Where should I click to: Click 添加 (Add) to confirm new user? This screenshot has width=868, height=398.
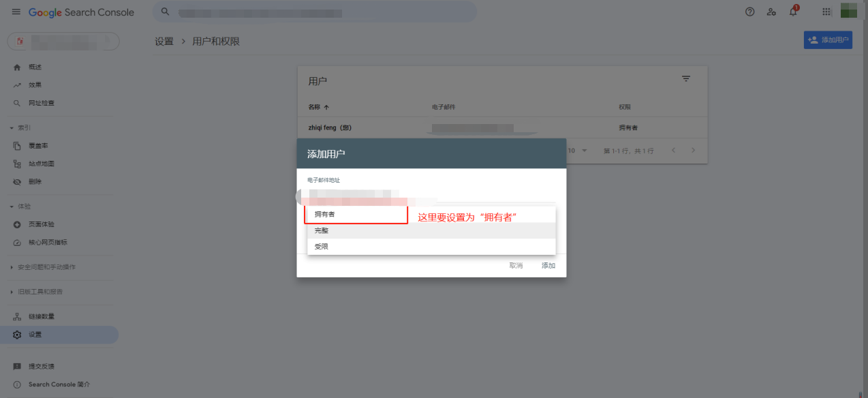tap(548, 266)
